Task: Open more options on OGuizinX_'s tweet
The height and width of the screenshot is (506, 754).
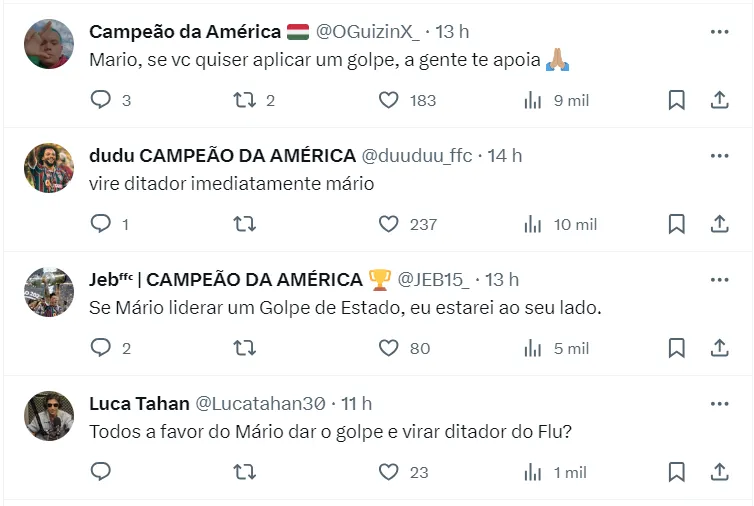Action: (x=719, y=32)
